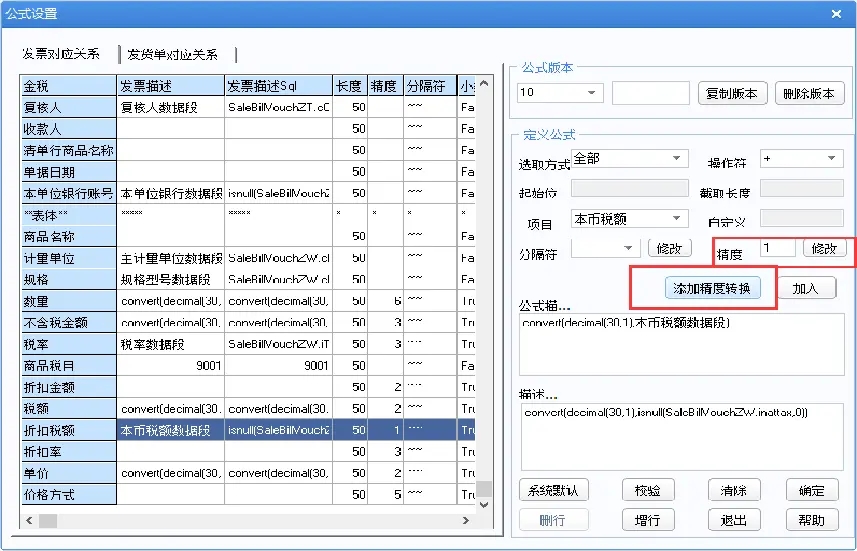857x551 pixels.
Task: Click the 自定义 input field
Action: pyautogui.click(x=801, y=218)
